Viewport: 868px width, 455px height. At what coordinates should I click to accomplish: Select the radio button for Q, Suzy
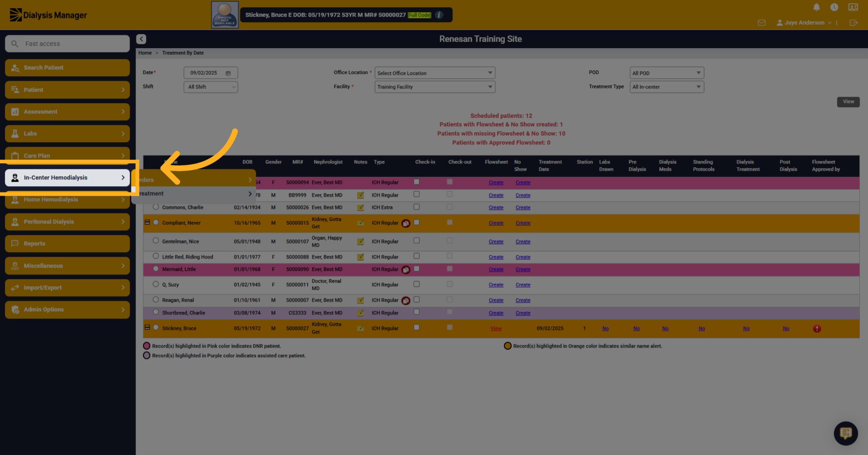(156, 284)
